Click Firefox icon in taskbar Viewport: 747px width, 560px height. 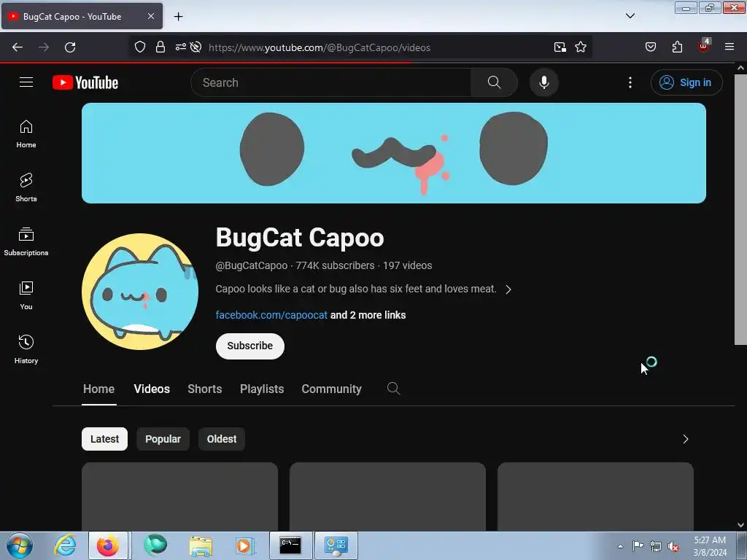(x=108, y=545)
